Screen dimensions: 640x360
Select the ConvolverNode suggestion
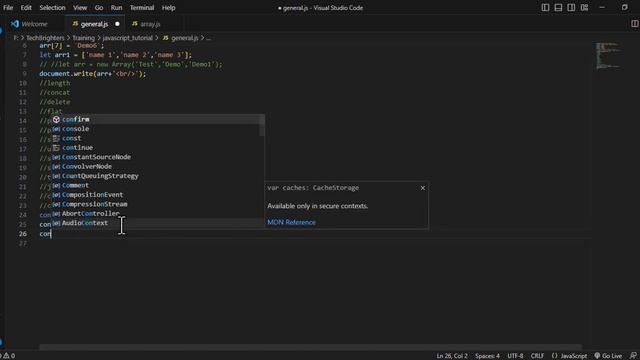(x=158, y=166)
